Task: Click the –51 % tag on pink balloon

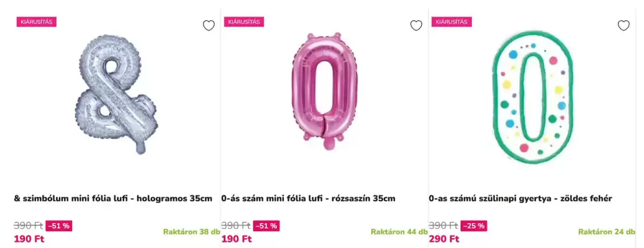Action: [x=266, y=226]
